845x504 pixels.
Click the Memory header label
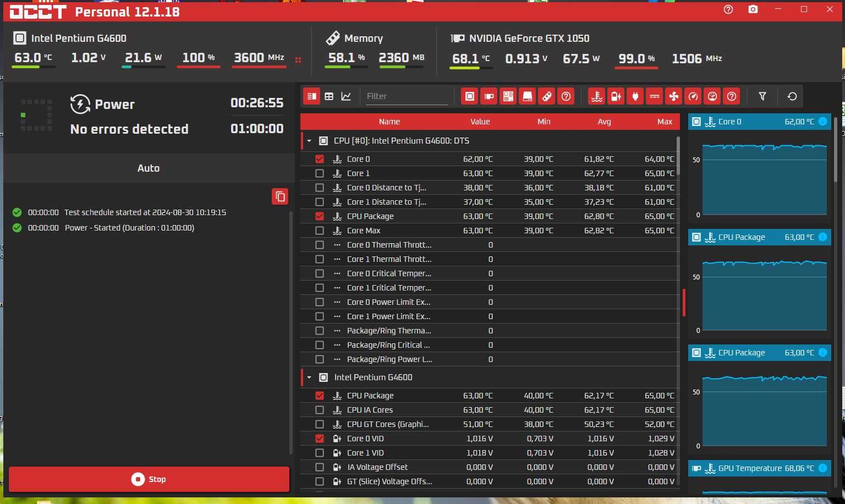(x=364, y=38)
